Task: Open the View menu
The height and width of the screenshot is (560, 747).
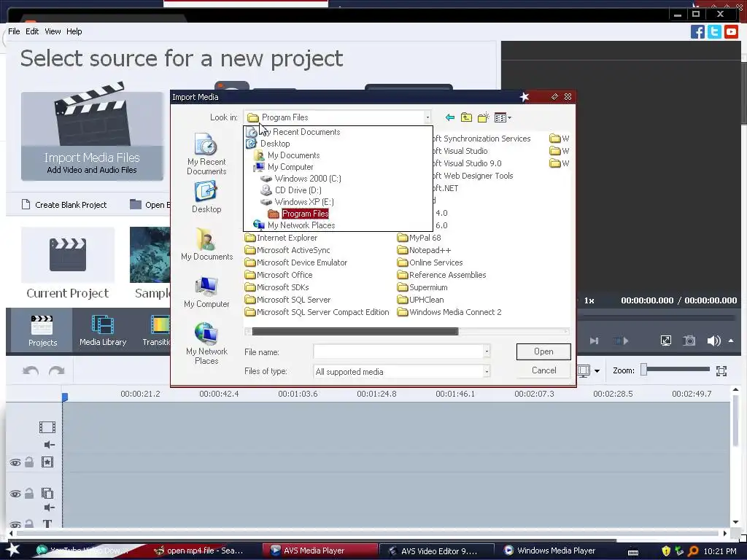Action: (x=53, y=31)
